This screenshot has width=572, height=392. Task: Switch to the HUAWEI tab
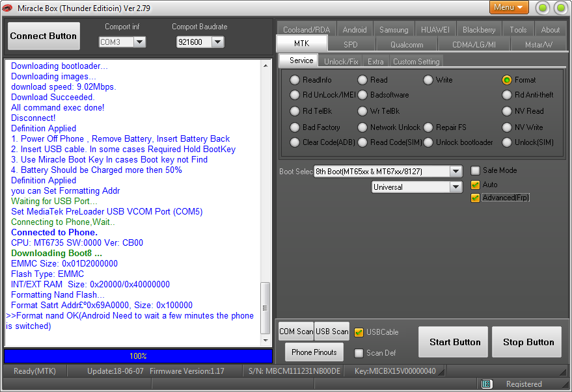(x=435, y=29)
